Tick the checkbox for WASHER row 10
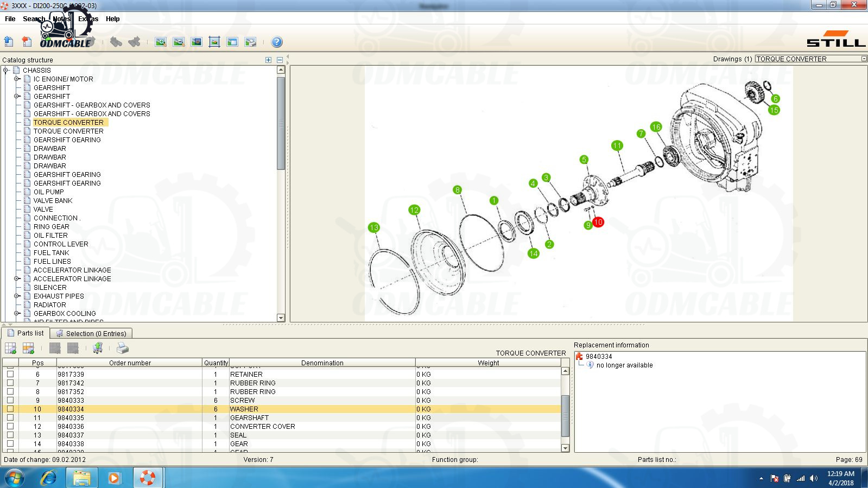868x488 pixels. (10, 409)
